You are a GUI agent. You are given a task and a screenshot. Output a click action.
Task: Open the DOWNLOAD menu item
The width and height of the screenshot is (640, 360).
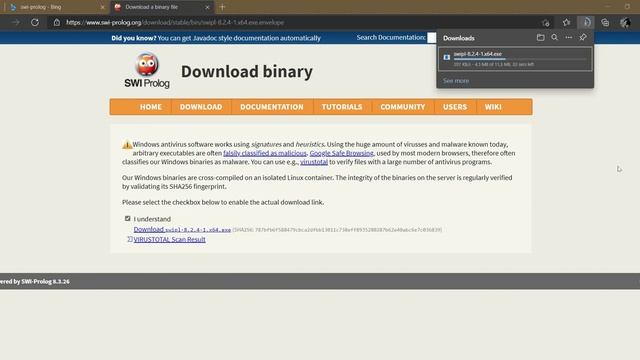201,107
